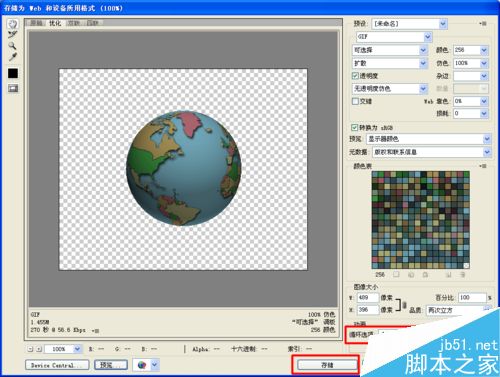
Task: Open the GIF file format dropdown
Action: tap(394, 37)
